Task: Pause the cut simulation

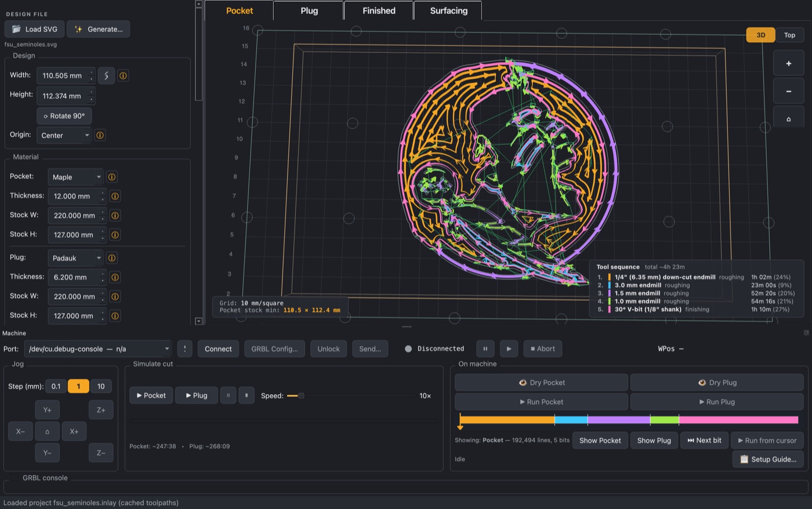Action: tap(228, 395)
